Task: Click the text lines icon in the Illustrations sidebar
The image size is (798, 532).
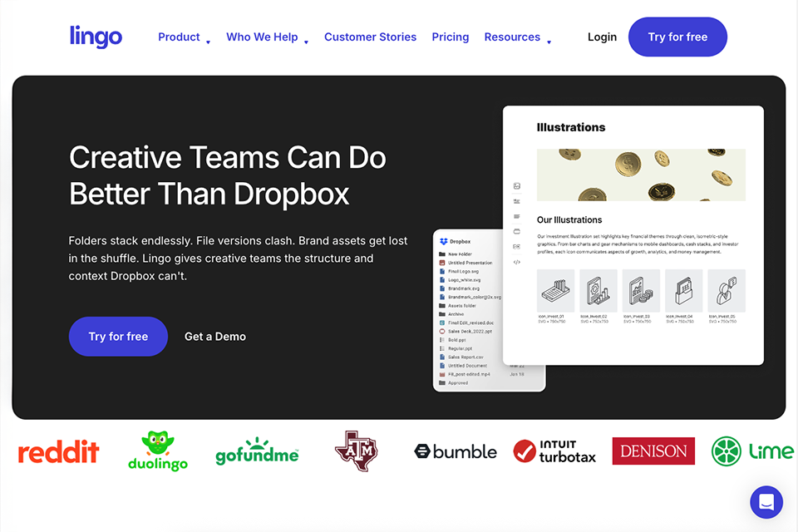Action: point(516,216)
